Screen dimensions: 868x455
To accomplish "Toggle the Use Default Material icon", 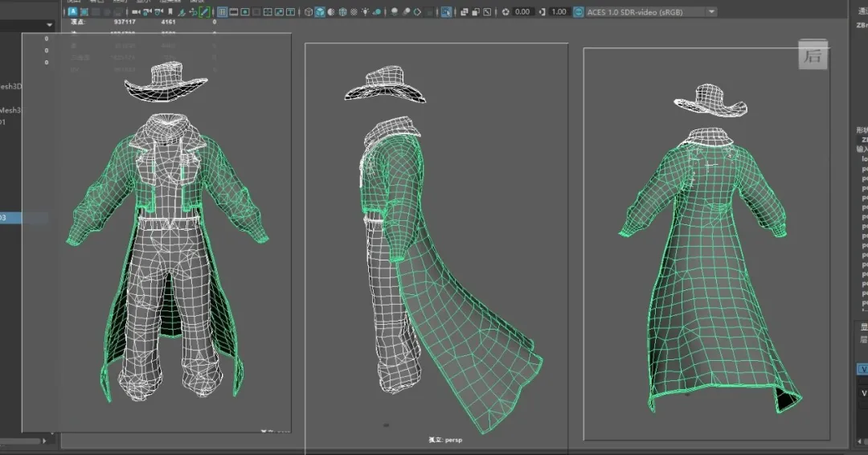I will [x=331, y=11].
